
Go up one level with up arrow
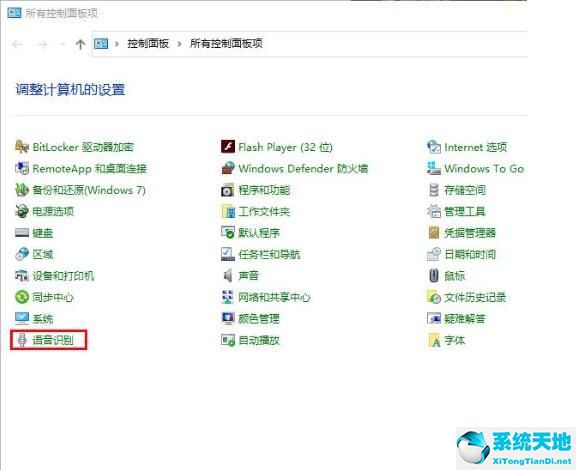point(80,44)
